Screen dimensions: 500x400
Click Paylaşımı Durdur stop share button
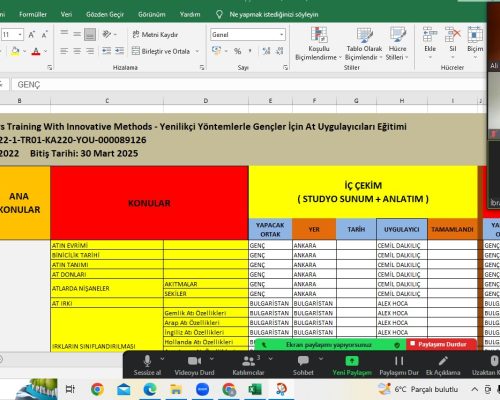(x=441, y=344)
